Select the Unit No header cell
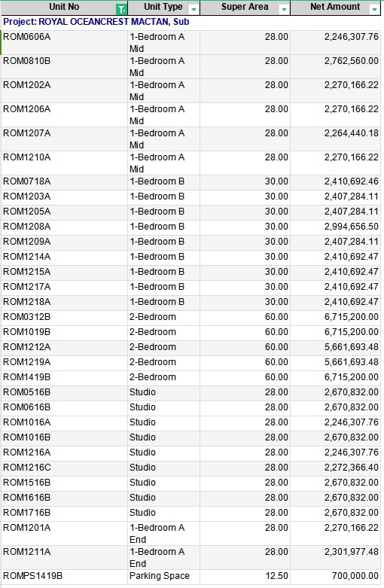384x588 pixels. 64,8
